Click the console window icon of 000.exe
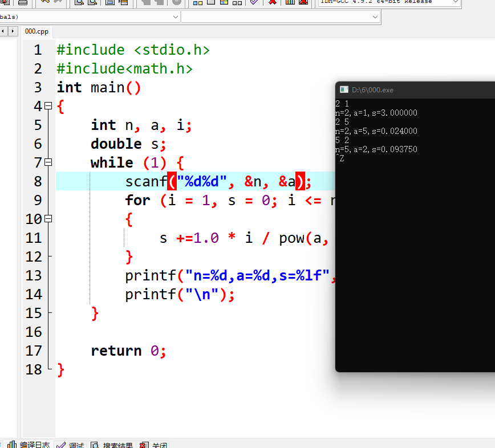The height and width of the screenshot is (448, 495). [344, 89]
